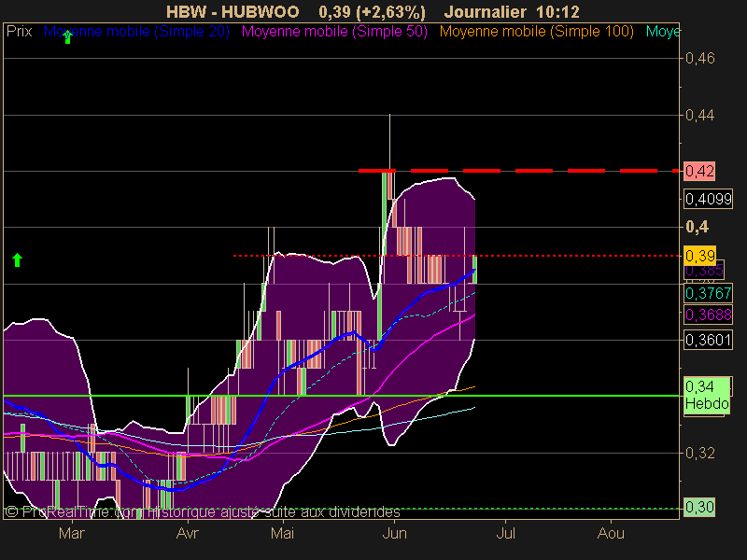Select the 0,39 (+2,63%) quote text

coord(372,11)
